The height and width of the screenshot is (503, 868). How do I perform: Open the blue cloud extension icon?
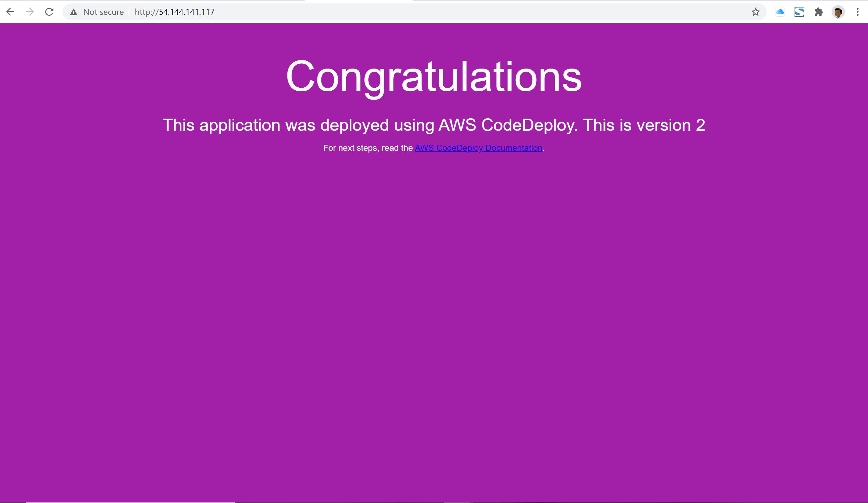780,12
